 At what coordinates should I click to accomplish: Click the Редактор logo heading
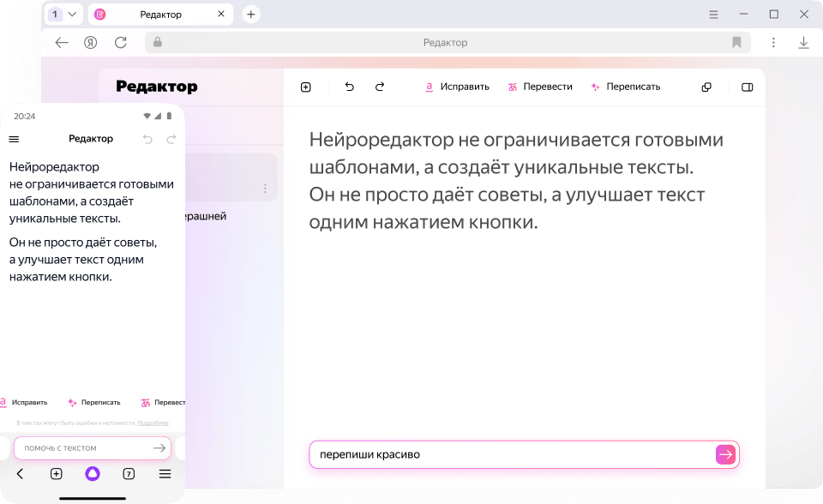tap(156, 87)
